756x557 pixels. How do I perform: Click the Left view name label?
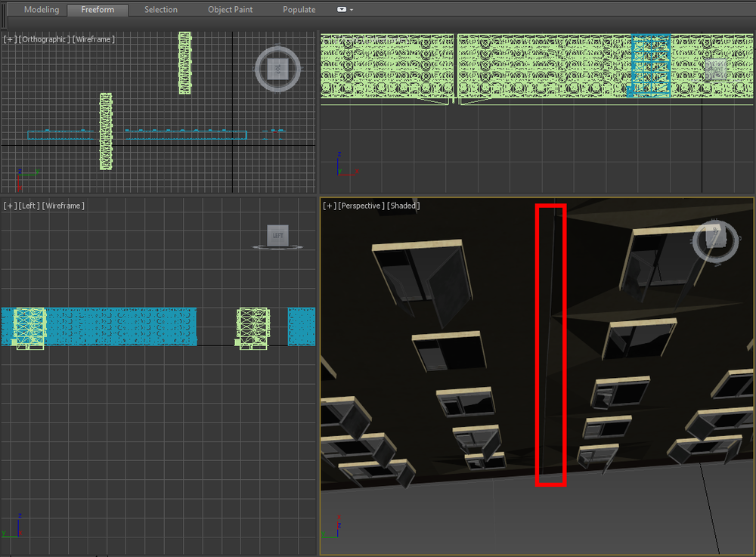point(29,206)
